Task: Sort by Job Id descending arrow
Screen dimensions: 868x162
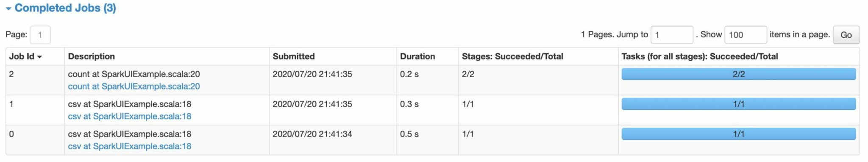Action: (39, 57)
